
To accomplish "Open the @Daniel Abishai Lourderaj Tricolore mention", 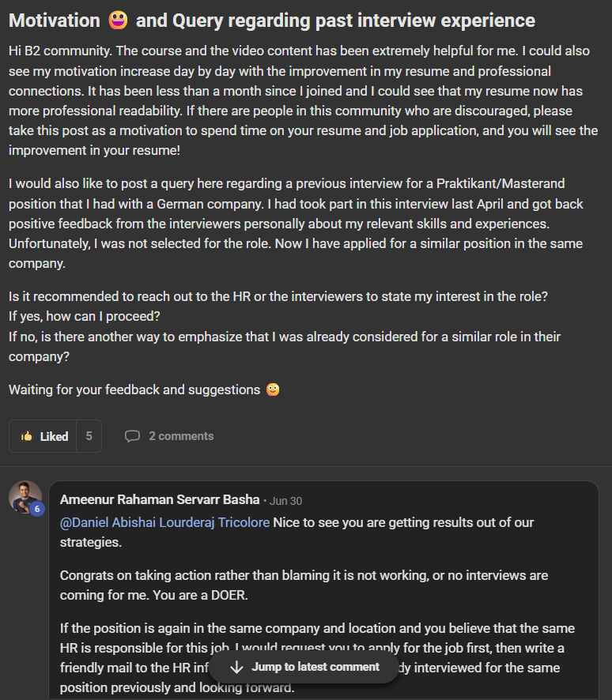I will 164,523.
